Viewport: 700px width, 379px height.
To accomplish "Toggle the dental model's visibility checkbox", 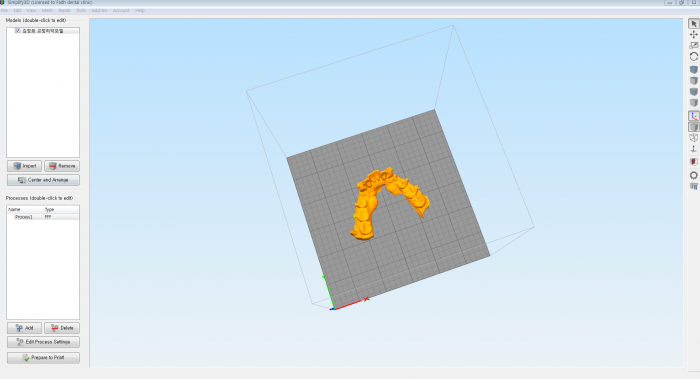I will click(18, 31).
